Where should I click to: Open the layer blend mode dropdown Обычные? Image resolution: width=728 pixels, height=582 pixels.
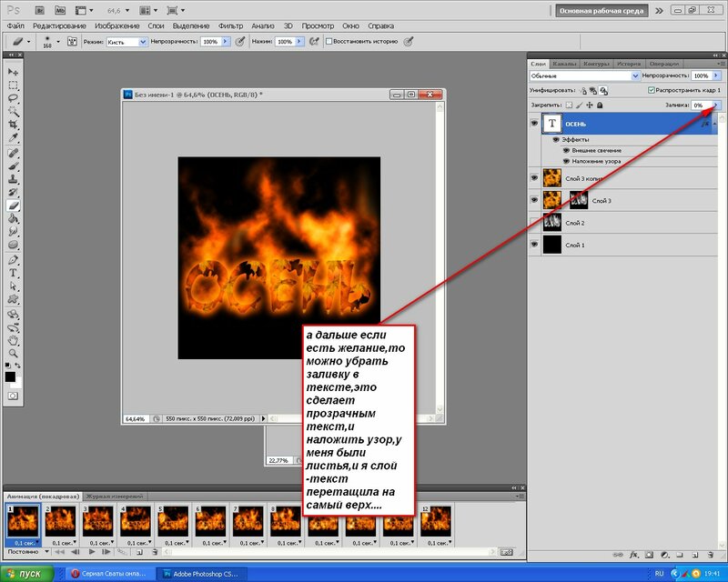[585, 76]
